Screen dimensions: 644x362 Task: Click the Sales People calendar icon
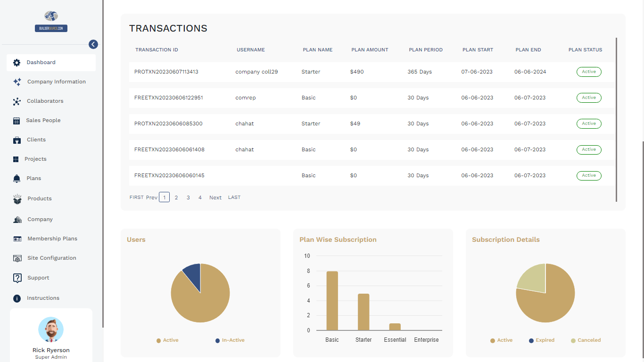tap(17, 121)
